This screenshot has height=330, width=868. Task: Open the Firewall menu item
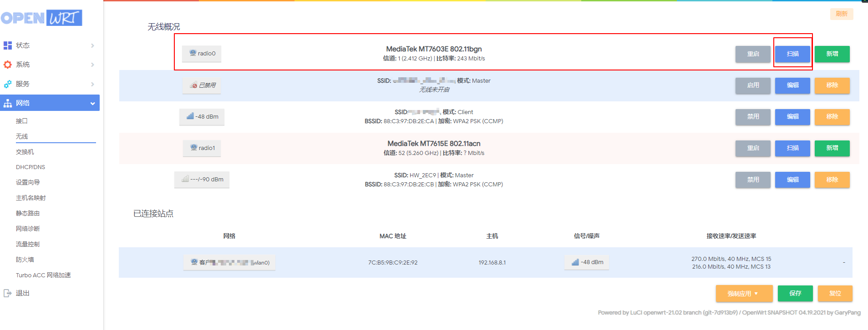point(25,260)
